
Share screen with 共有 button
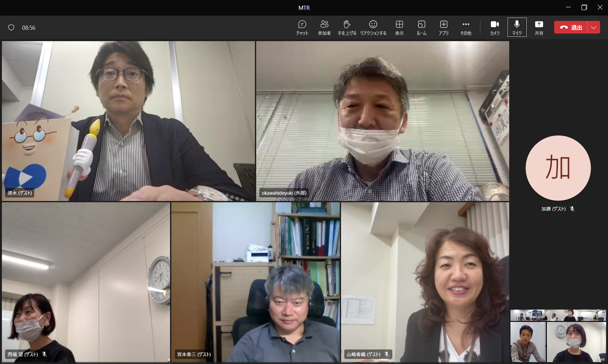tap(539, 28)
